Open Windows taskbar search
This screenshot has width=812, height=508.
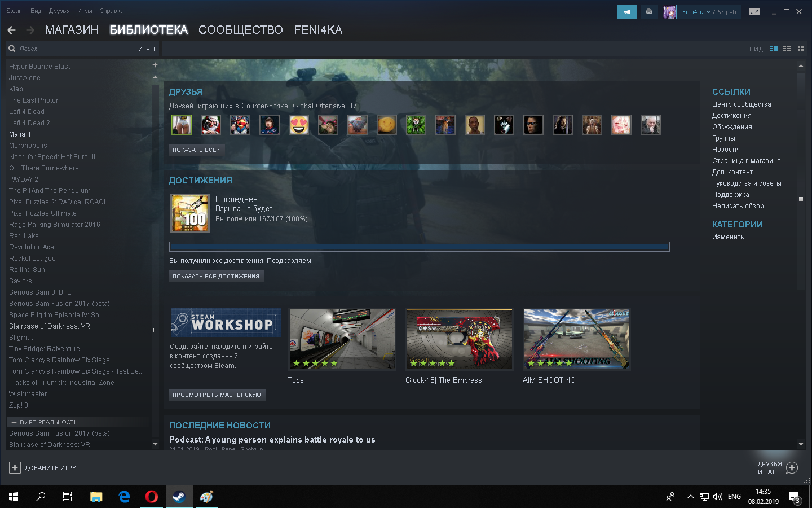coord(41,497)
